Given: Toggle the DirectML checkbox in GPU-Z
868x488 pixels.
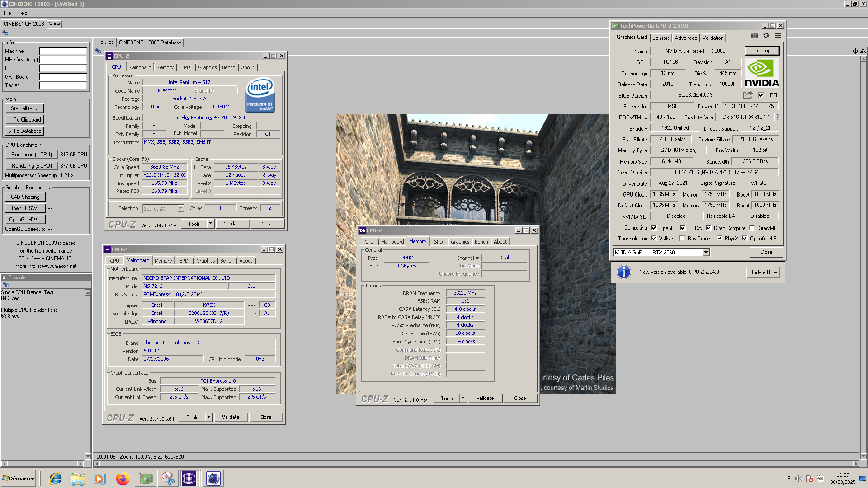Looking at the screenshot, I should tap(752, 228).
